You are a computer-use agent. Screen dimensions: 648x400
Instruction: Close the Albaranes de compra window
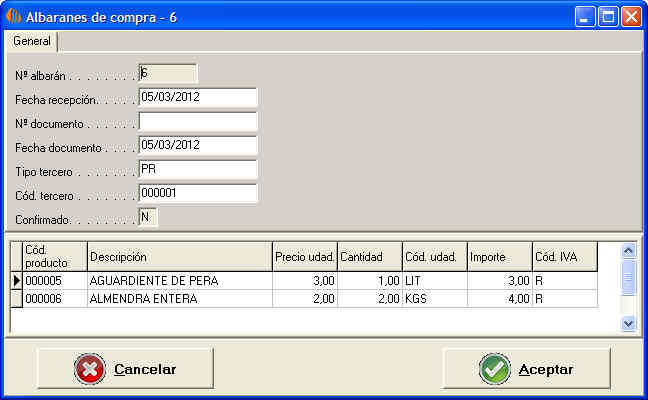click(x=631, y=17)
